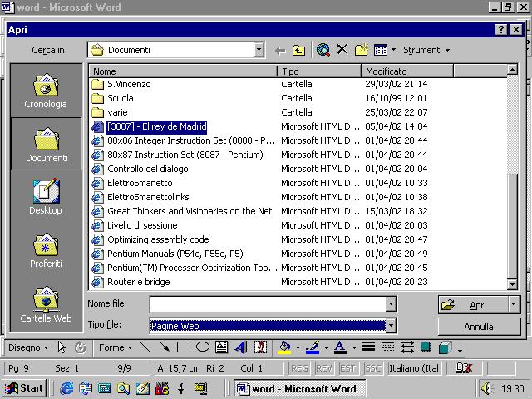The image size is (532, 399).
Task: Select the Scuola folder
Action: [x=121, y=98]
